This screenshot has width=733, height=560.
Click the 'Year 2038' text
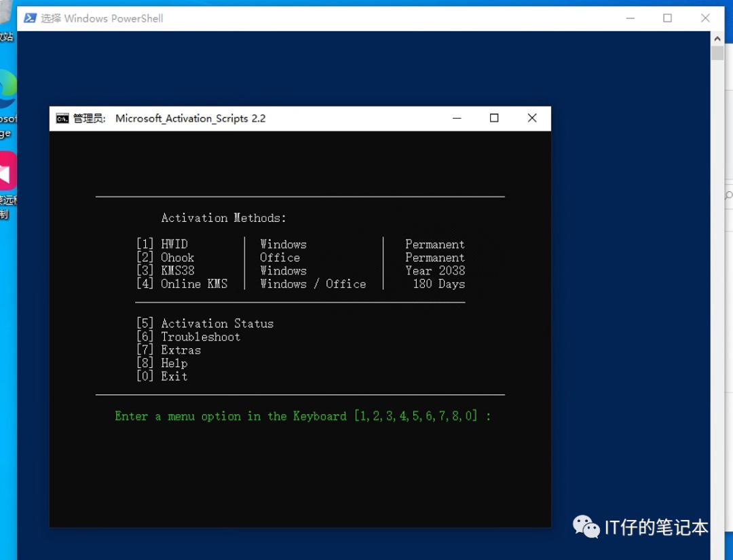tap(435, 270)
